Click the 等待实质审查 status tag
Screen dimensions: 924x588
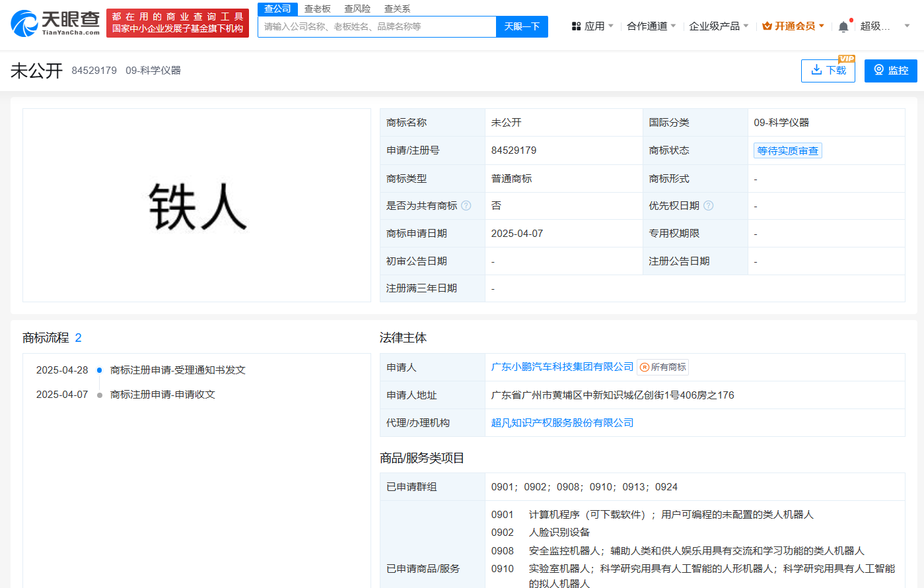[787, 150]
